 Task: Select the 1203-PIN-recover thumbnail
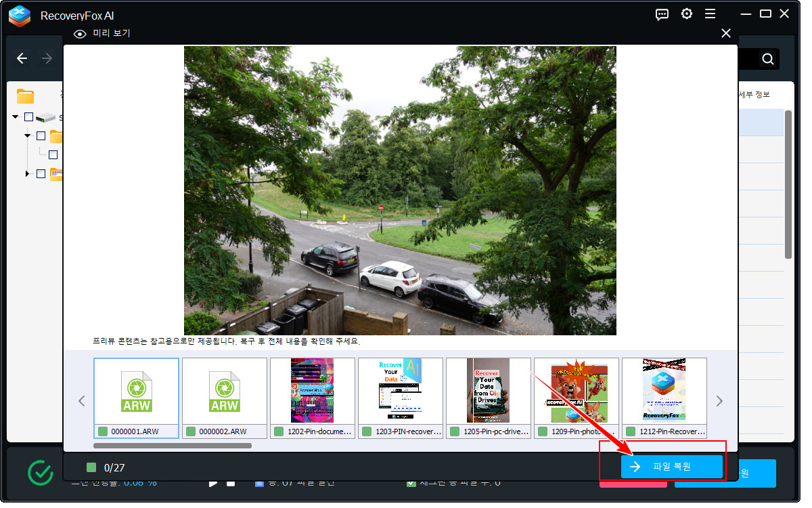pyautogui.click(x=400, y=391)
